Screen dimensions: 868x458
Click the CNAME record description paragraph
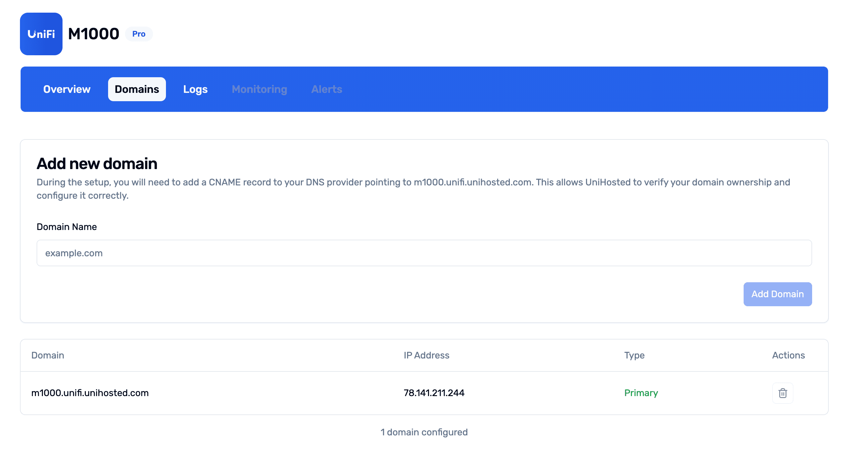pyautogui.click(x=413, y=189)
